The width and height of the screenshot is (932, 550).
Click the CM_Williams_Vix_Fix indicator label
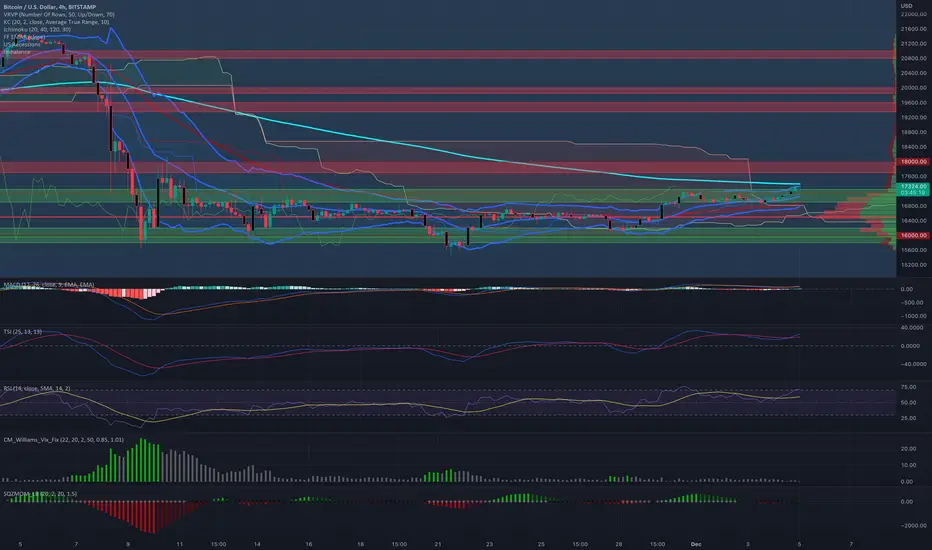pyautogui.click(x=64, y=439)
